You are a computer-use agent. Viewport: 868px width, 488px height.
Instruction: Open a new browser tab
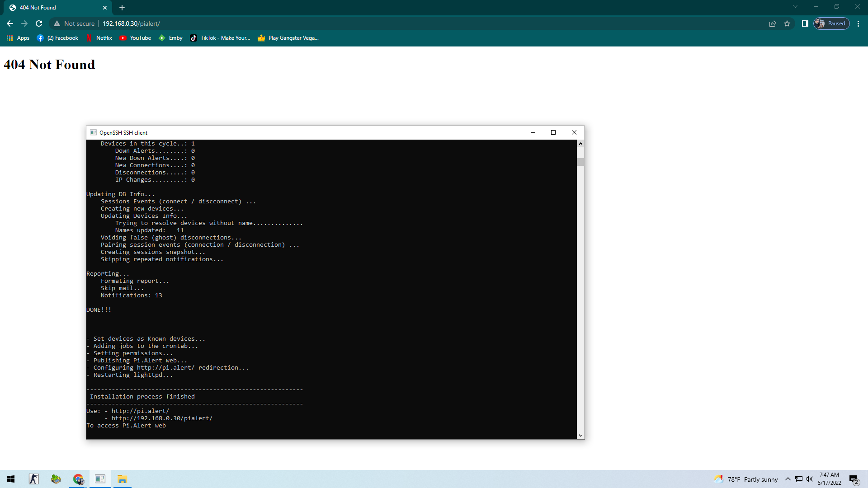[122, 8]
